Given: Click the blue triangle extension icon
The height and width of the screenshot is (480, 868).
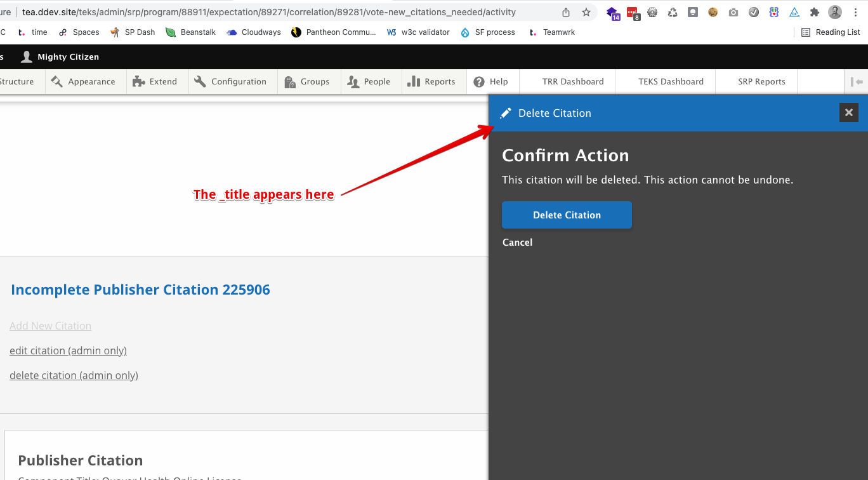Looking at the screenshot, I should (794, 12).
